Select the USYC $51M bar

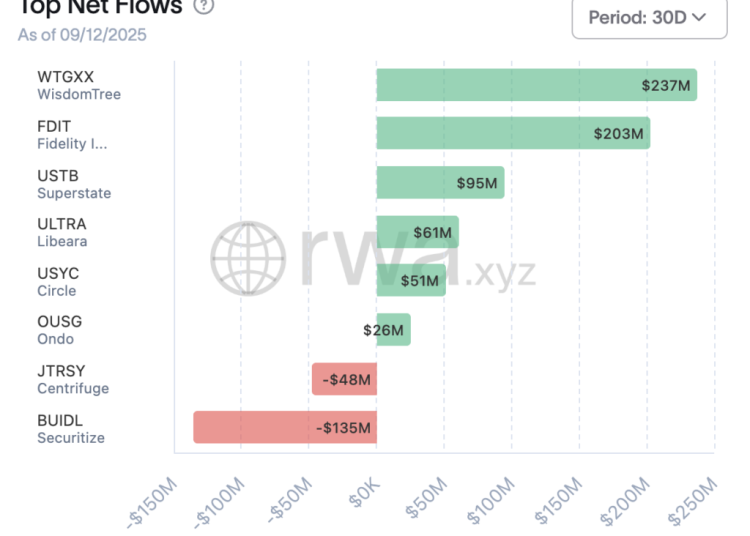411,280
